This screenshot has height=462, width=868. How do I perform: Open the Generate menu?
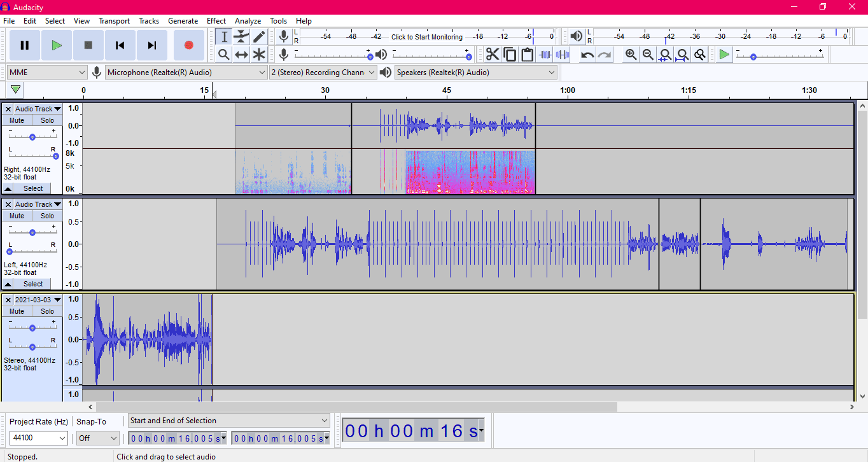tap(183, 21)
